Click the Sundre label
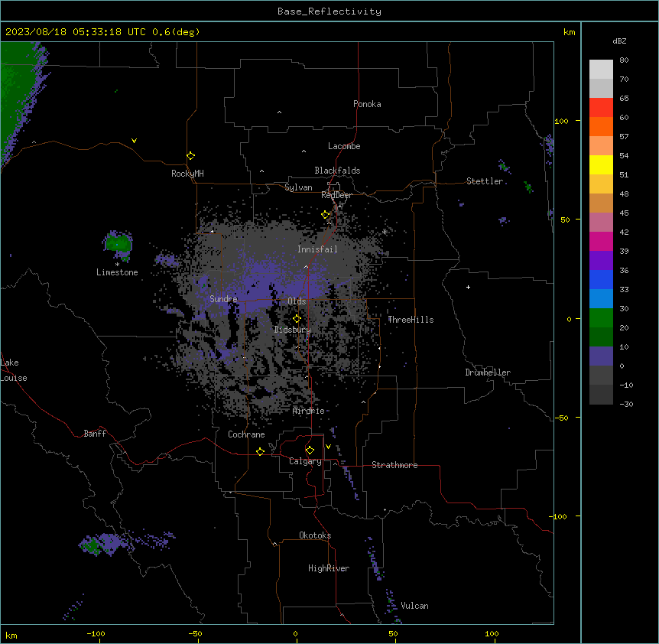 point(223,299)
